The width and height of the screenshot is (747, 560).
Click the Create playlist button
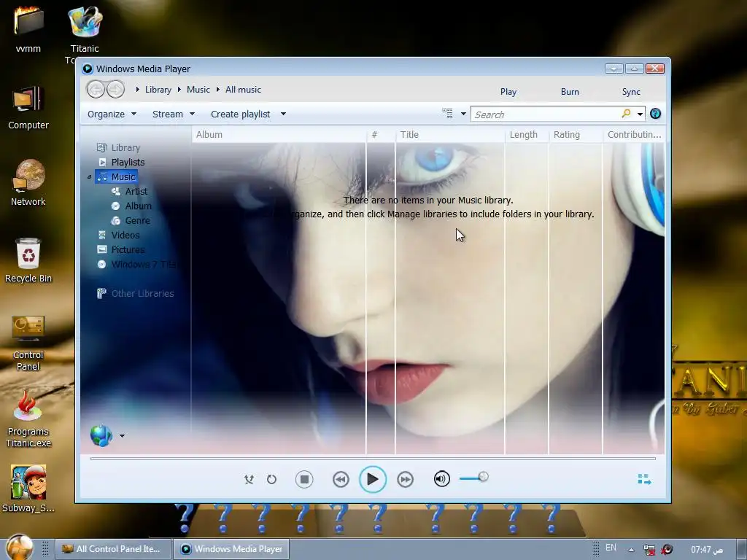240,114
